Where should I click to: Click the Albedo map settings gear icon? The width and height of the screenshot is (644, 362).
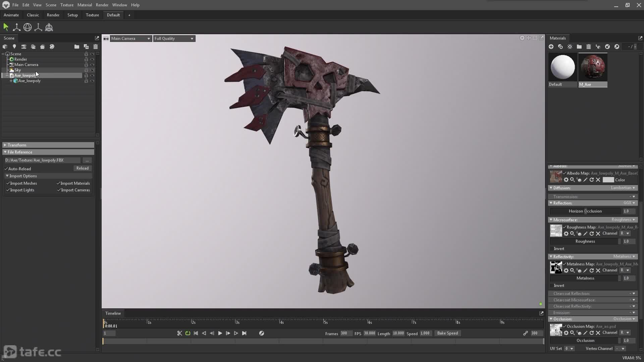tap(566, 180)
